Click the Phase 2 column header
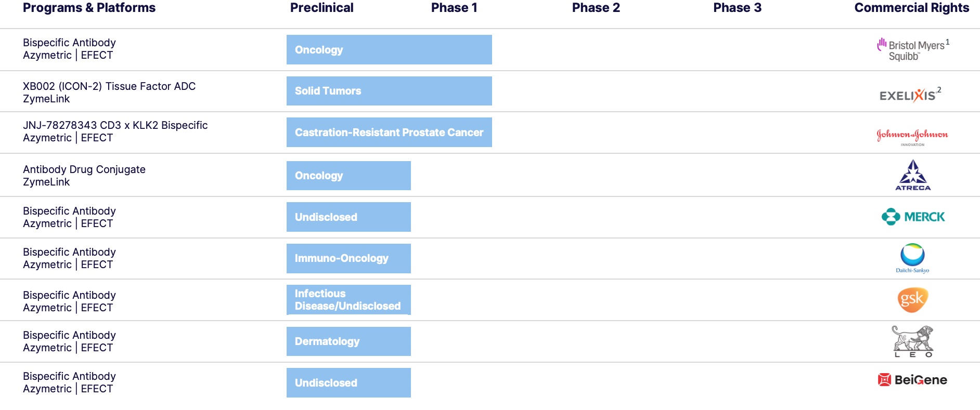This screenshot has height=410, width=980. tap(596, 8)
